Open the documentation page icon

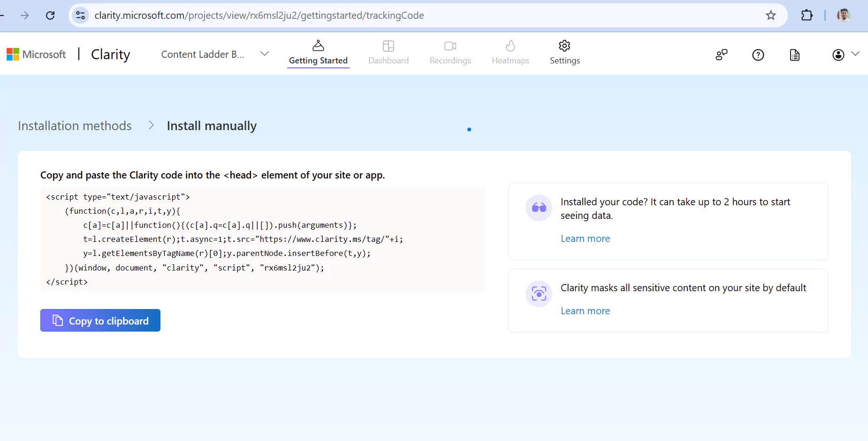[x=795, y=55]
